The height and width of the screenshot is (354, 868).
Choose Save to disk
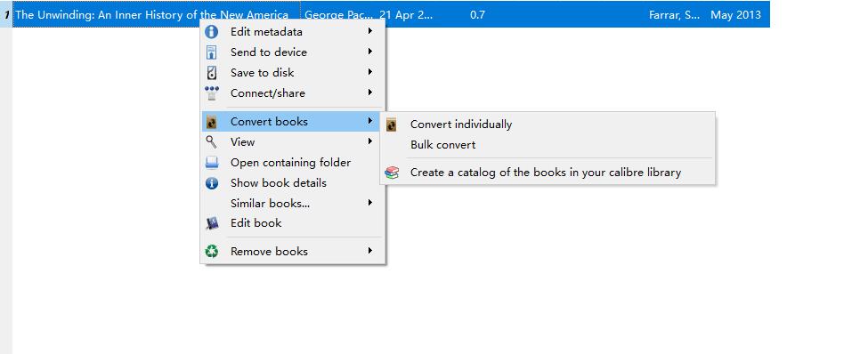(x=292, y=72)
